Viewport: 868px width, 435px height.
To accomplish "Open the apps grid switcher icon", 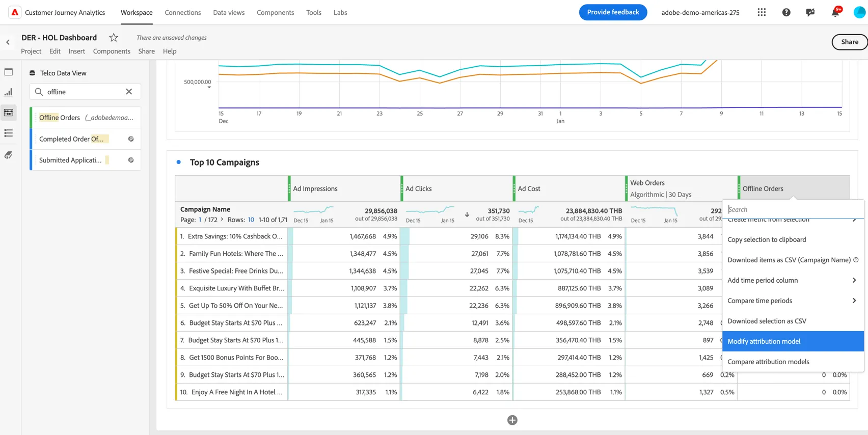I will click(762, 12).
